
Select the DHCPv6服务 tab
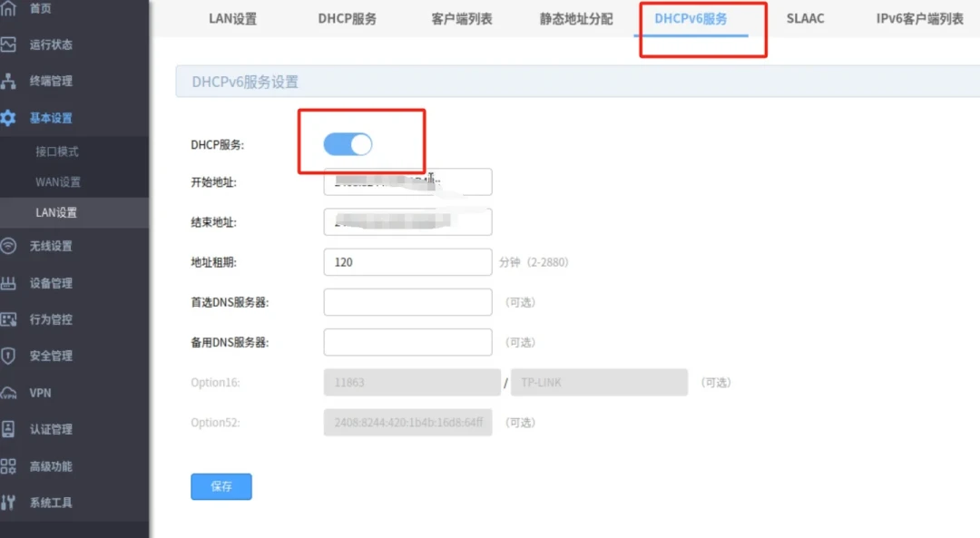691,19
